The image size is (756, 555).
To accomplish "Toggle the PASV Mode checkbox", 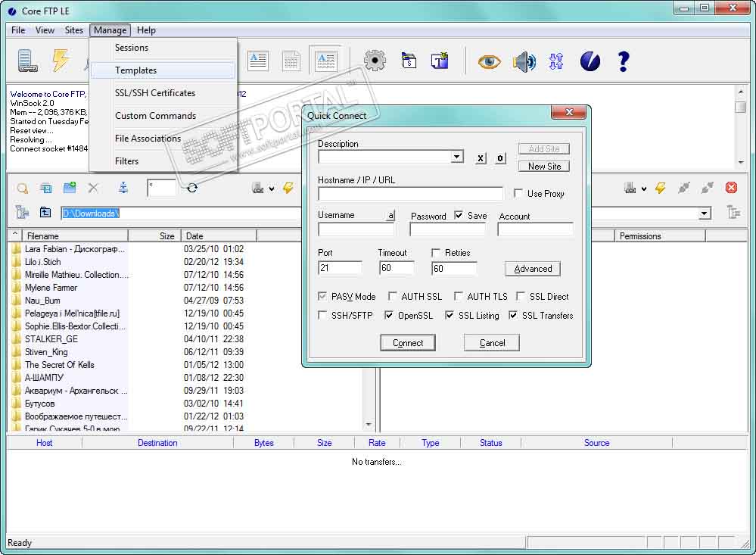I will click(322, 296).
